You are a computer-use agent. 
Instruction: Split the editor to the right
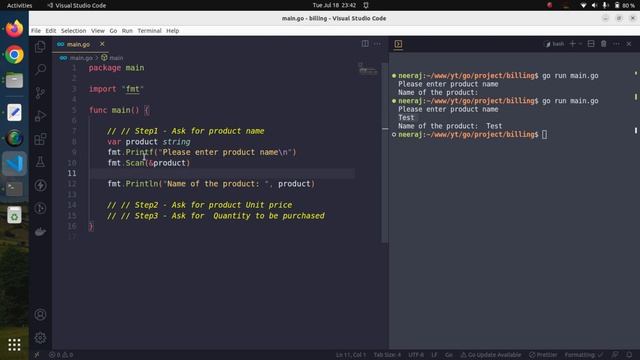365,44
